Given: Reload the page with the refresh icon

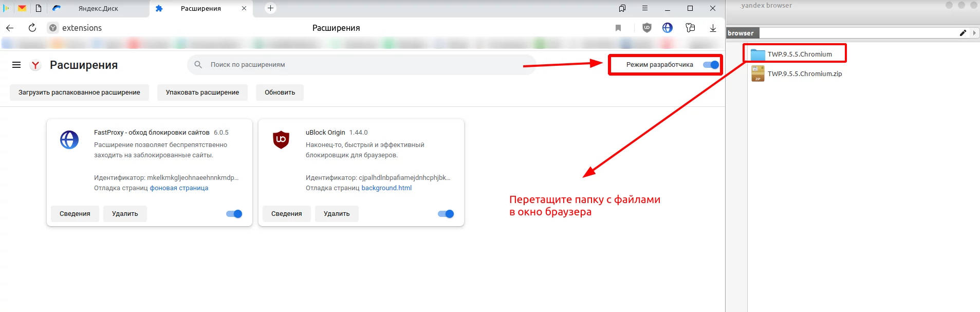Looking at the screenshot, I should [32, 28].
